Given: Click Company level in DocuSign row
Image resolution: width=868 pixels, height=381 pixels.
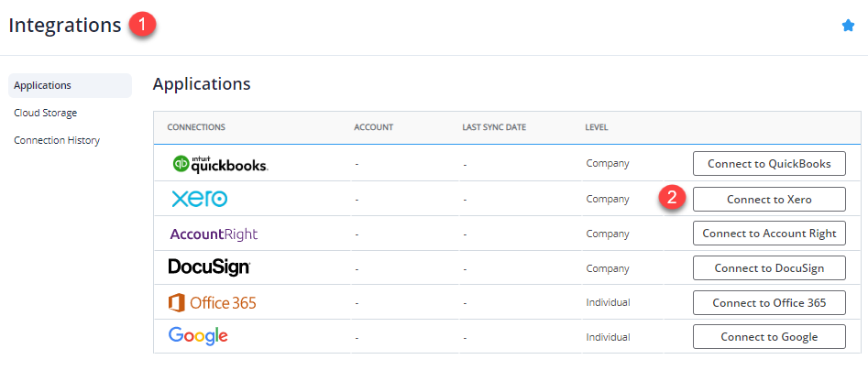Looking at the screenshot, I should [608, 268].
